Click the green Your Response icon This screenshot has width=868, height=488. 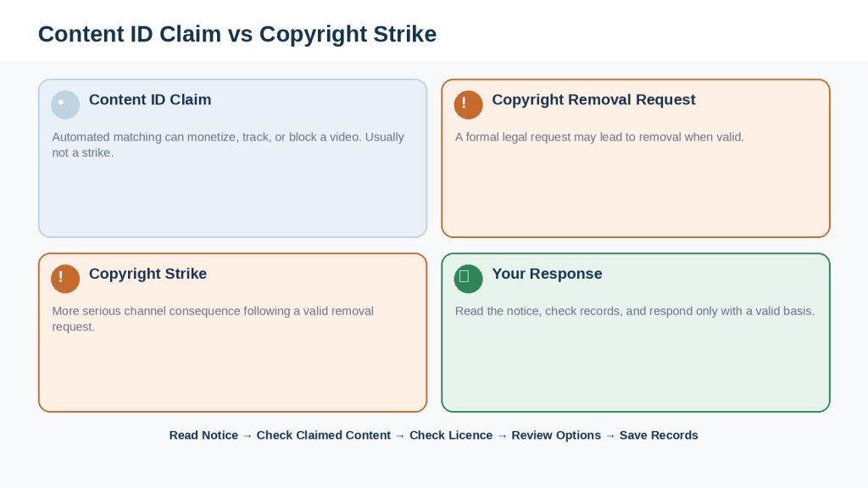[x=468, y=279]
